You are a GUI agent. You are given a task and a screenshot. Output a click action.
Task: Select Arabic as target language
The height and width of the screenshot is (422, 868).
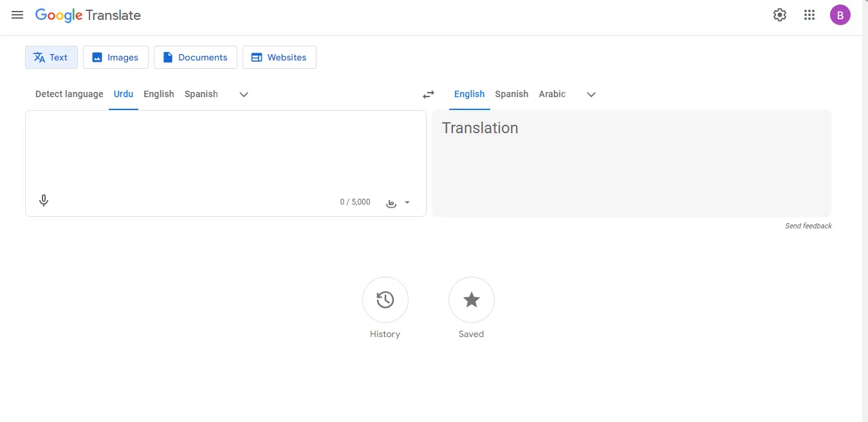click(x=553, y=94)
